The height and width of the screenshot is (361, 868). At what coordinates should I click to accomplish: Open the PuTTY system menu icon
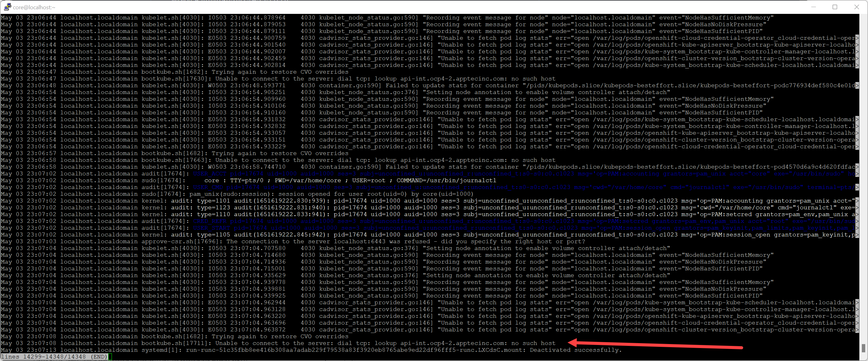(7, 7)
